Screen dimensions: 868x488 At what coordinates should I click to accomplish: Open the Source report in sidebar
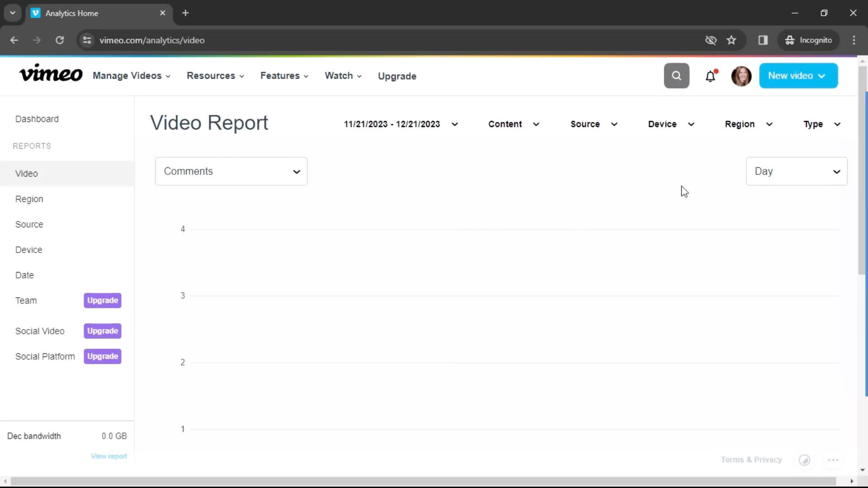click(x=29, y=224)
